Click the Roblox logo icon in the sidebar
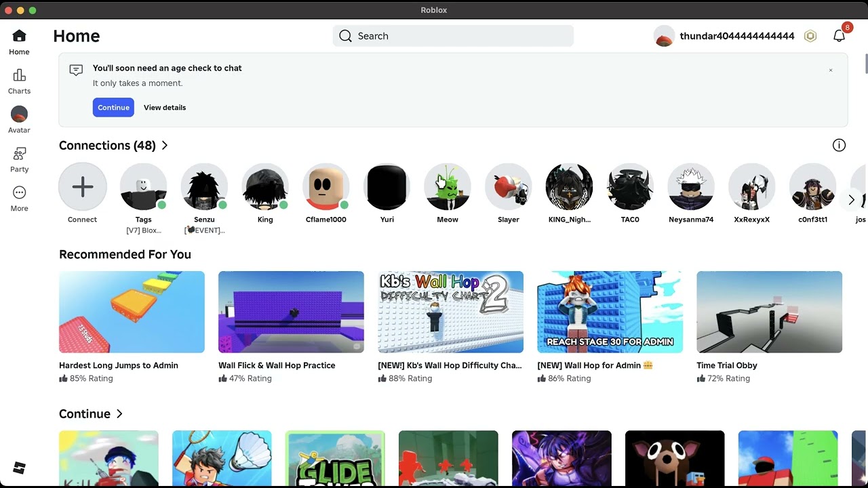This screenshot has width=868, height=488. pyautogui.click(x=19, y=468)
